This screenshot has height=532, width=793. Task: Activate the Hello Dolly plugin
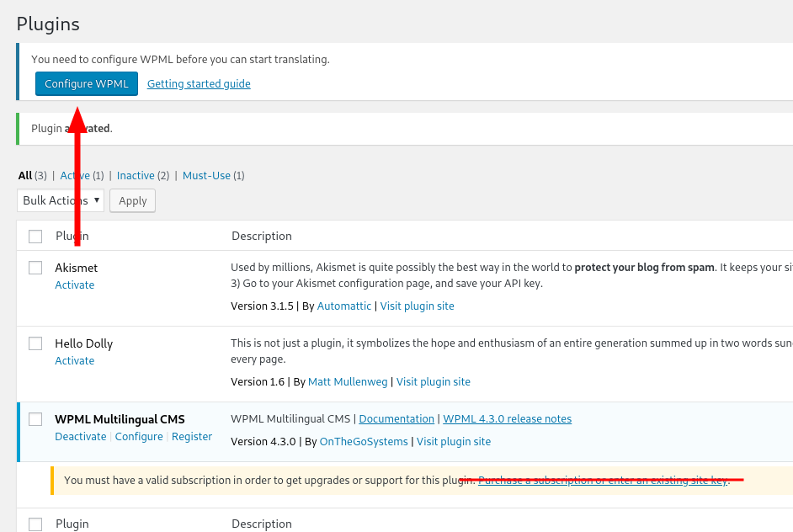[x=75, y=361]
